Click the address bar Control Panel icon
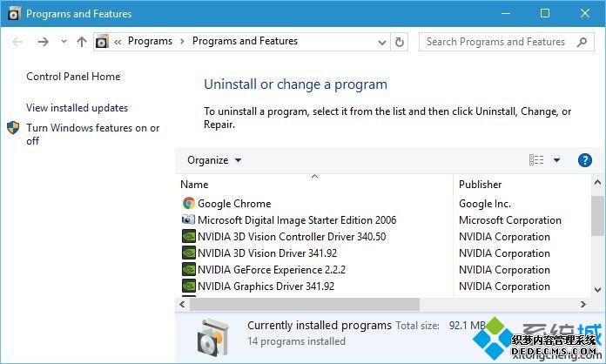Image resolution: width=606 pixels, height=364 pixels. [102, 41]
